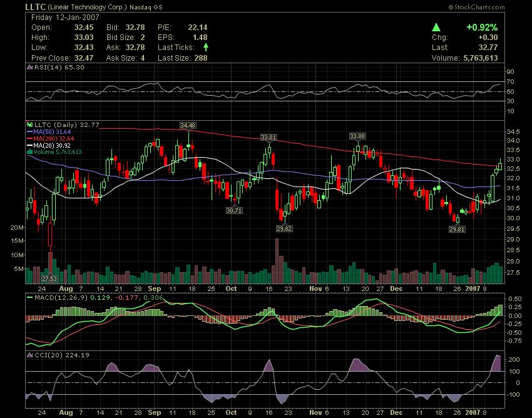
Task: Click the Low price 32.43
Action: coord(84,48)
